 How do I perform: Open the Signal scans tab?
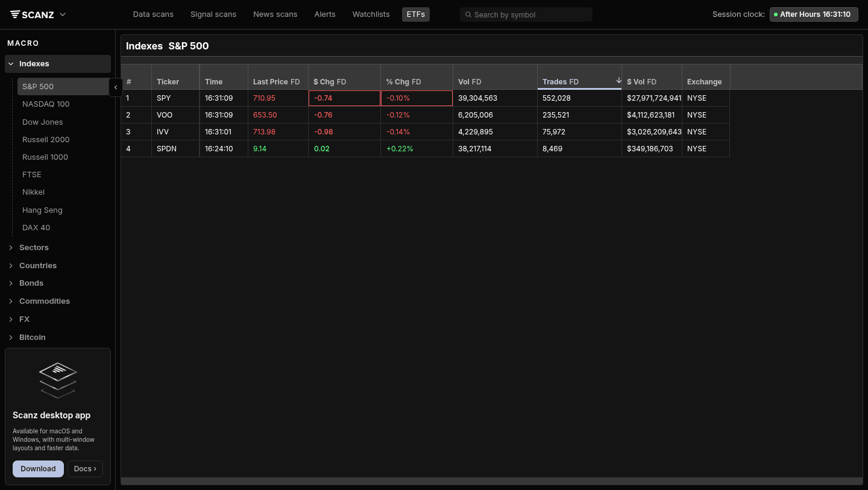(213, 14)
